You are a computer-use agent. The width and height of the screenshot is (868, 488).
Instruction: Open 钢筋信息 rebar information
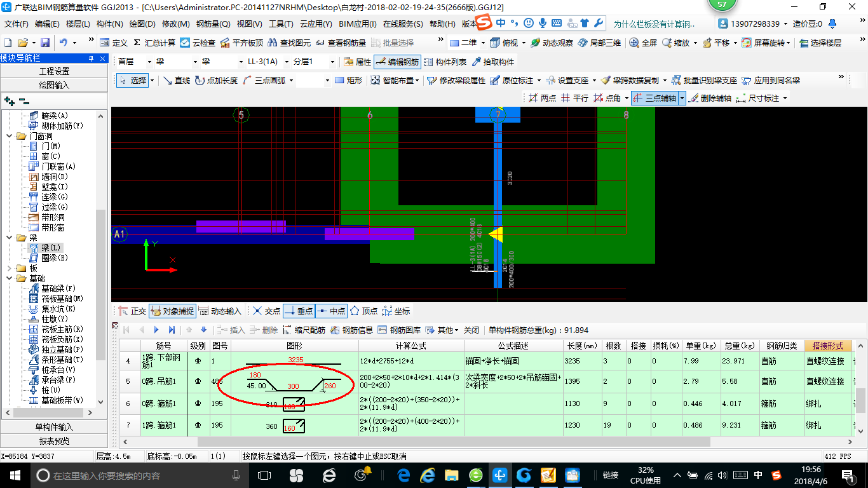[351, 330]
